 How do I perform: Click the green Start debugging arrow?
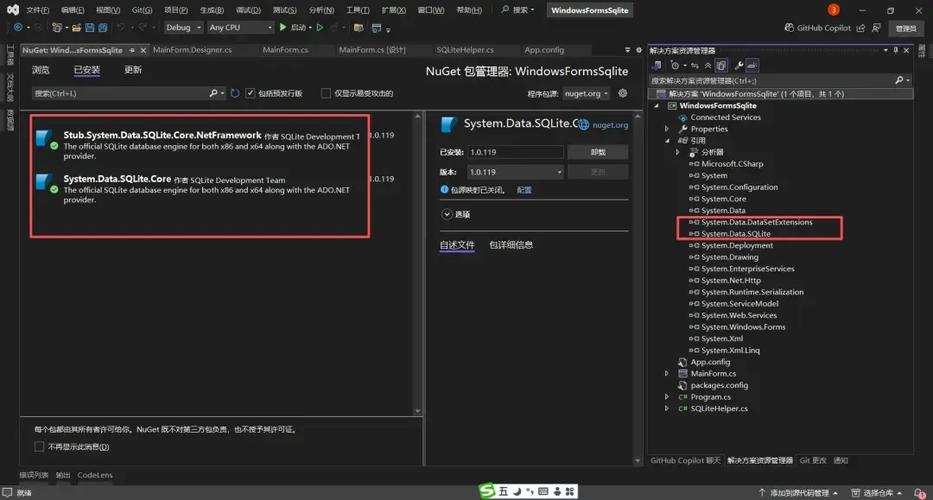click(283, 27)
